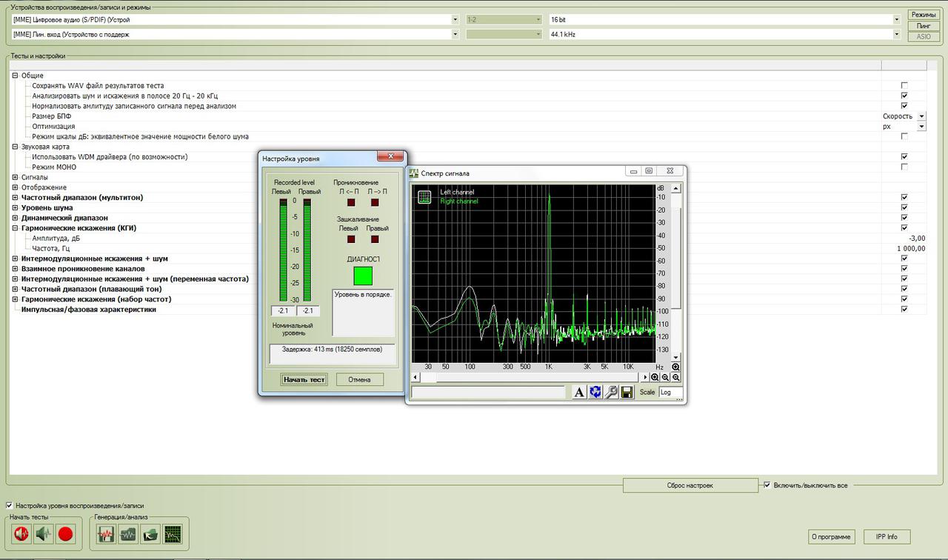The image size is (948, 560).
Task: Click the magnifier icon beside the Hz label
Action: (x=675, y=367)
